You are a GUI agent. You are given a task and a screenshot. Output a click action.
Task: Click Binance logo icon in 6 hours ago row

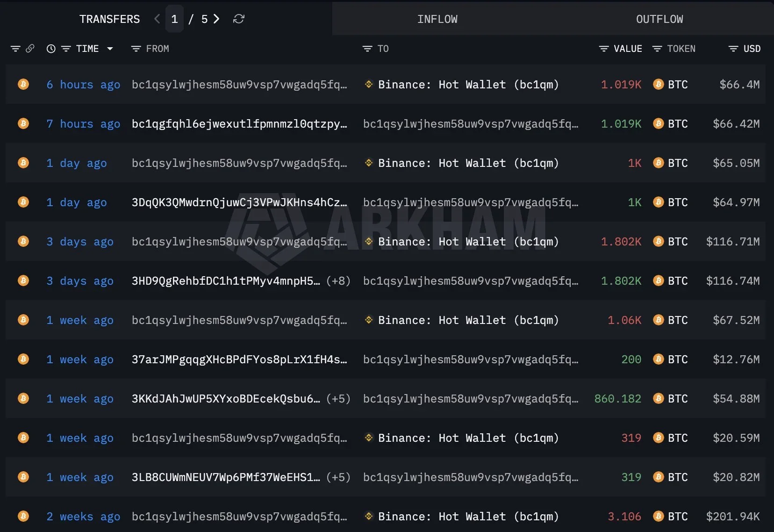click(x=369, y=84)
